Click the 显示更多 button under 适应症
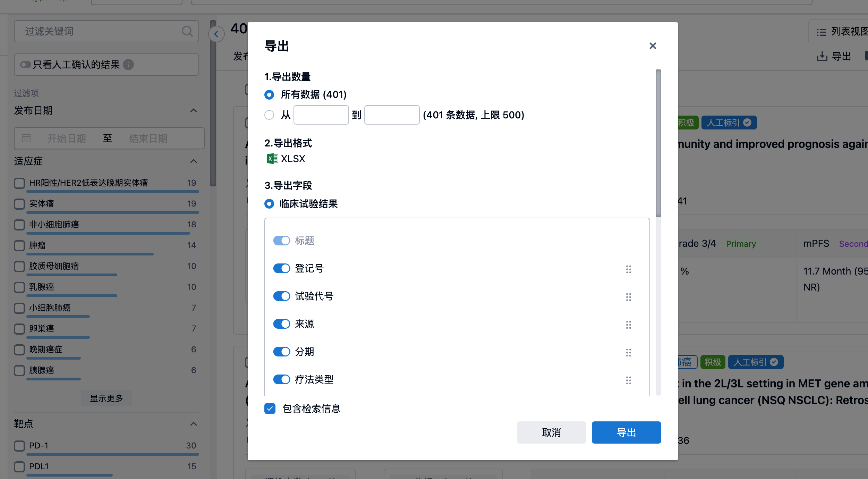 point(107,398)
